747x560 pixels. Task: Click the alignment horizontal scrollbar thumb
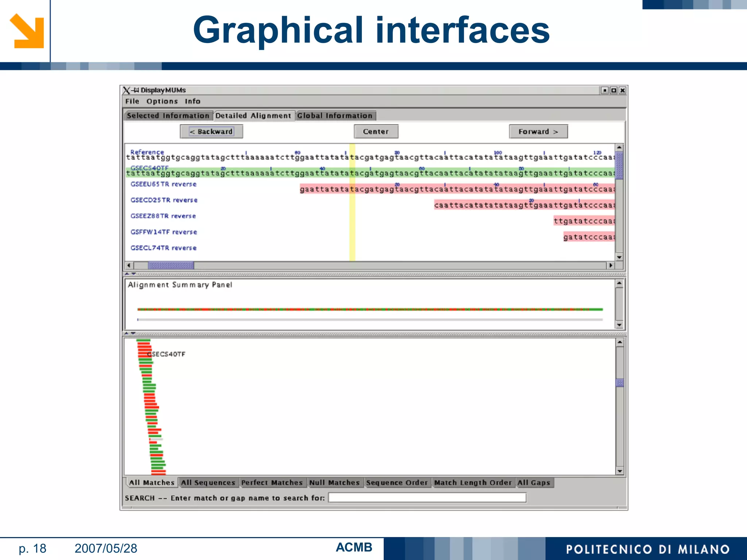[171, 265]
